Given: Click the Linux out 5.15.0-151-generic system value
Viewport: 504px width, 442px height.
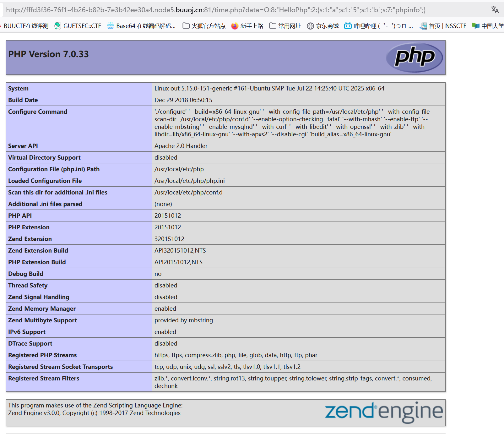Looking at the screenshot, I should pyautogui.click(x=269, y=88).
